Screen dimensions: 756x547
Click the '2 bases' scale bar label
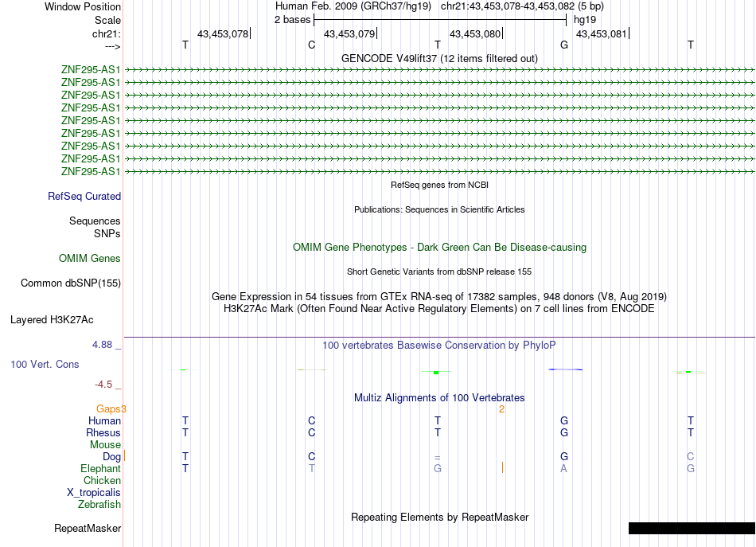[292, 20]
